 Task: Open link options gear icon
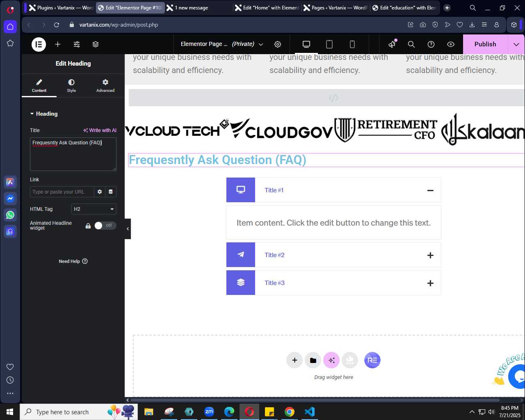click(x=100, y=192)
